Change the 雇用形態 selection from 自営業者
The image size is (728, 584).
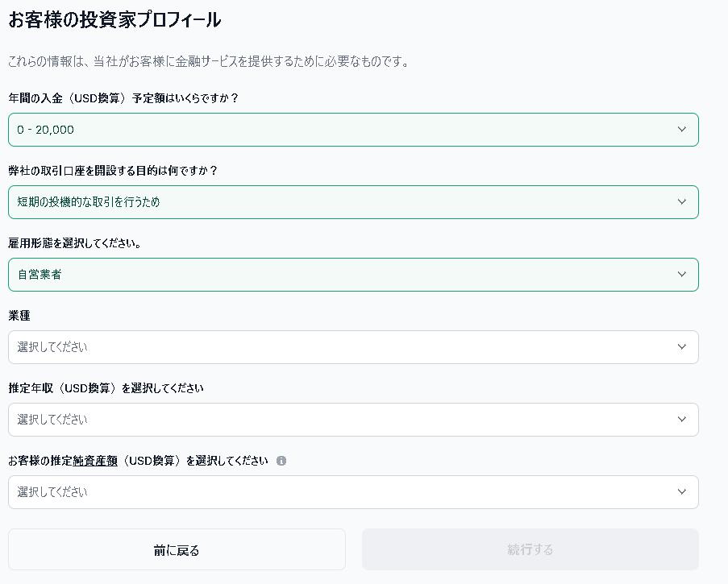353,274
